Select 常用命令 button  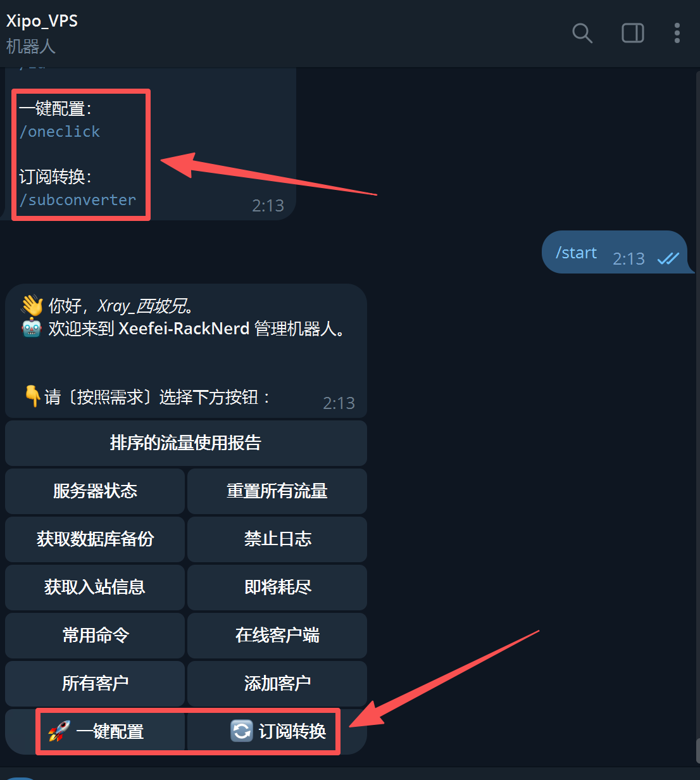[x=95, y=636]
